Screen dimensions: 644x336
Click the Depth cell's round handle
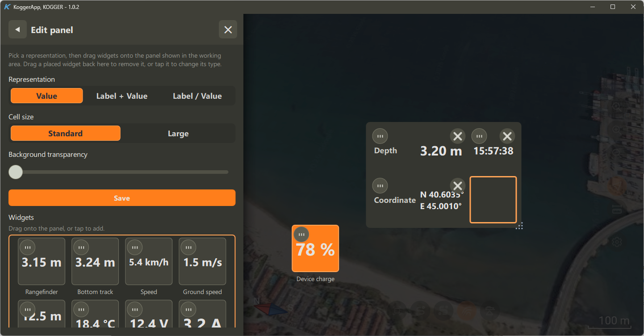pyautogui.click(x=380, y=136)
